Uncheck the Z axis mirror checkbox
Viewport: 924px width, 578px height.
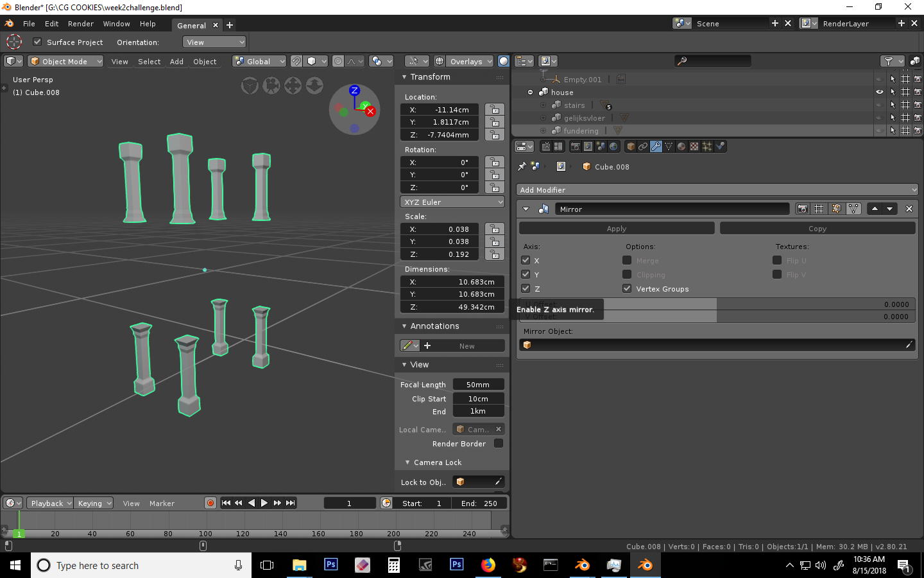[x=526, y=288]
